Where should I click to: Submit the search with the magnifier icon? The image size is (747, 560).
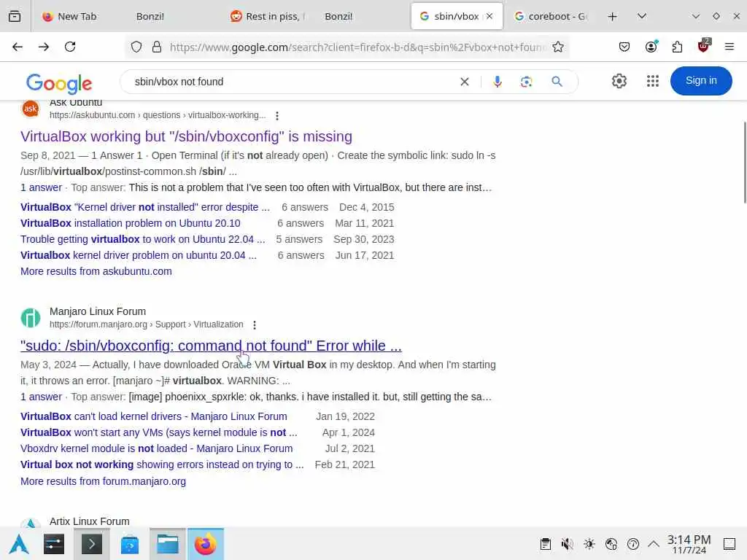557,82
